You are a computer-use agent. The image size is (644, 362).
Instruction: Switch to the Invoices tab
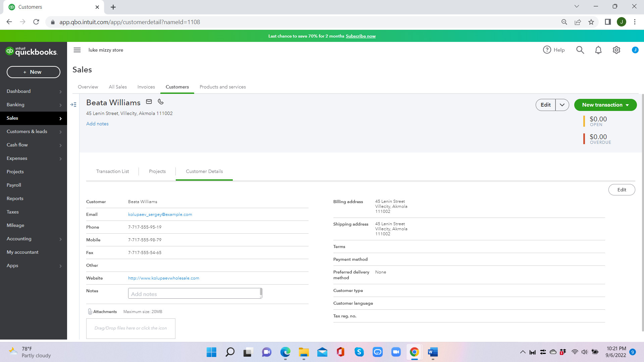(x=146, y=87)
